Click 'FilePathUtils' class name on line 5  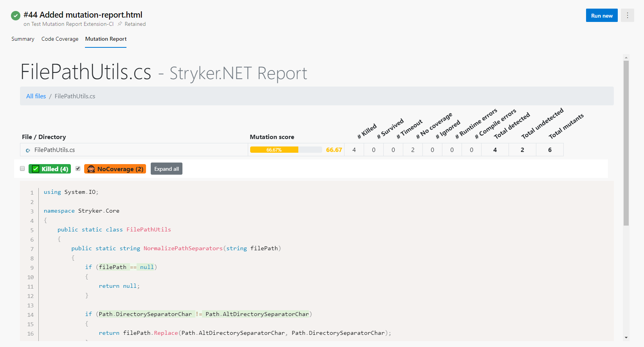[x=148, y=230]
